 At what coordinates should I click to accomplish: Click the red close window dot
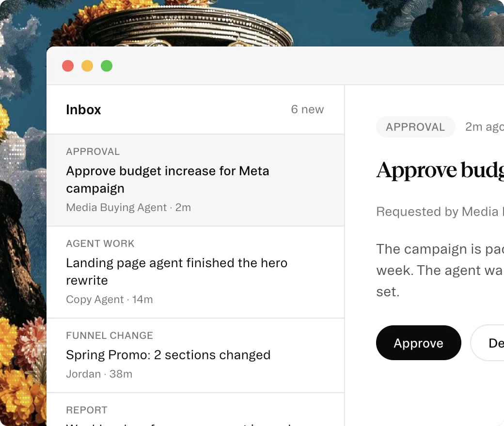tap(68, 66)
